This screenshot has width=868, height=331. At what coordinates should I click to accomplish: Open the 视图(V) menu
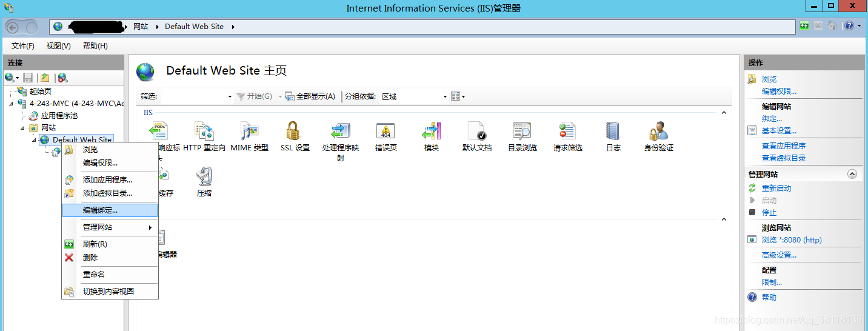click(x=59, y=46)
